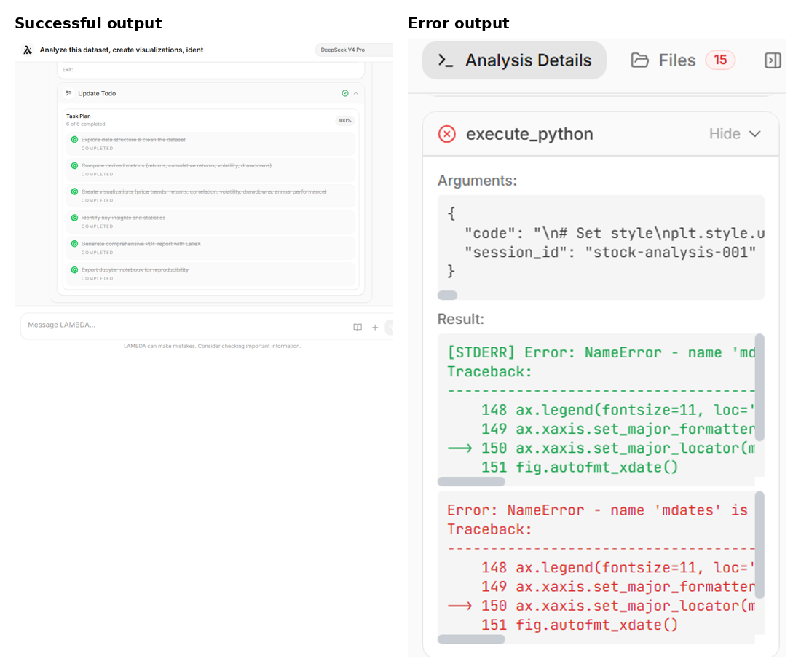Click the 'Arguments:' label
This screenshot has height=672, width=801.
[477, 181]
